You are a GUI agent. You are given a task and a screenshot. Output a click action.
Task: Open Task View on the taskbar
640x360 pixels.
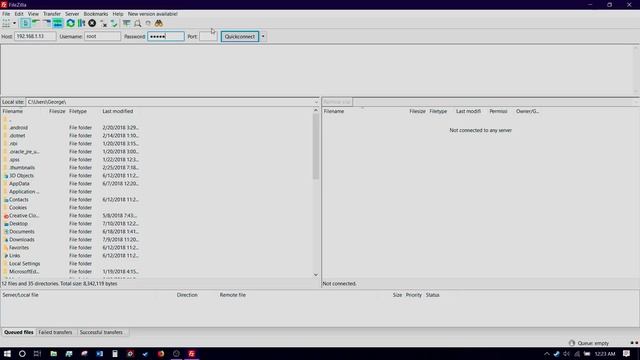(37, 354)
